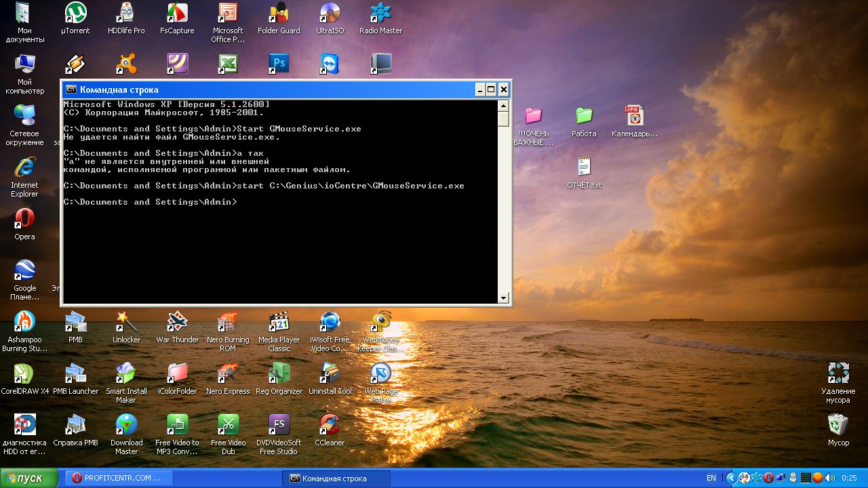Viewport: 868px width, 488px height.
Task: Launch the CCleaner desktop icon
Action: pos(330,425)
